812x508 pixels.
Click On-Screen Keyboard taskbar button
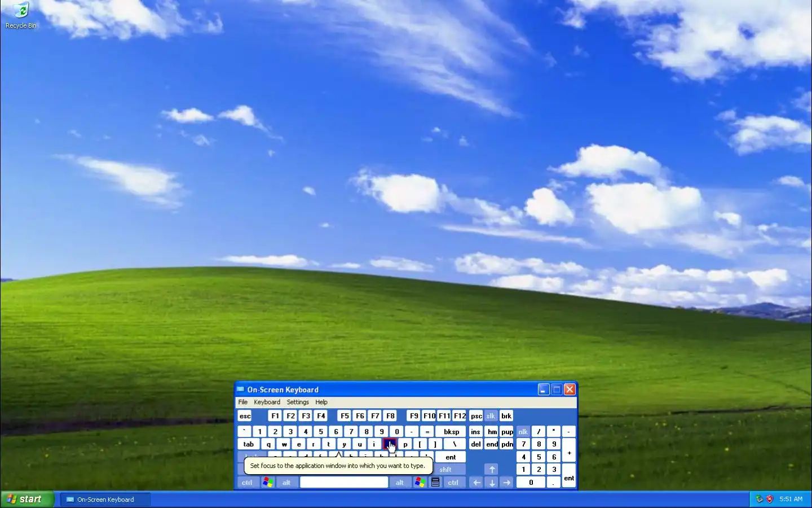105,500
